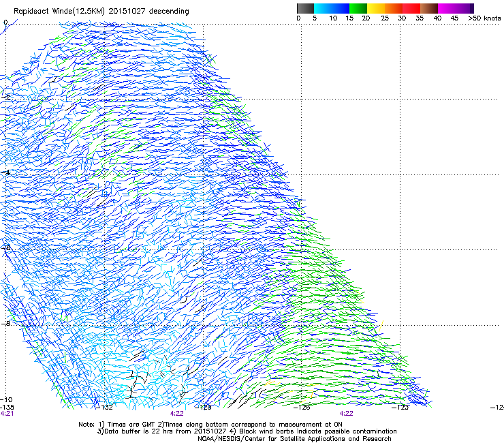Click the '35' label under the color bar
This screenshot has width=504, height=443.
420,18
